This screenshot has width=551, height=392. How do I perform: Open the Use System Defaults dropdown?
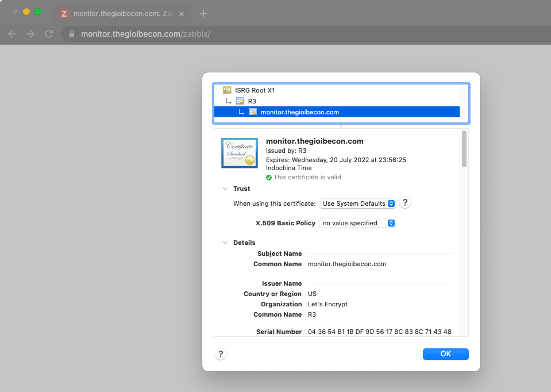coord(357,203)
